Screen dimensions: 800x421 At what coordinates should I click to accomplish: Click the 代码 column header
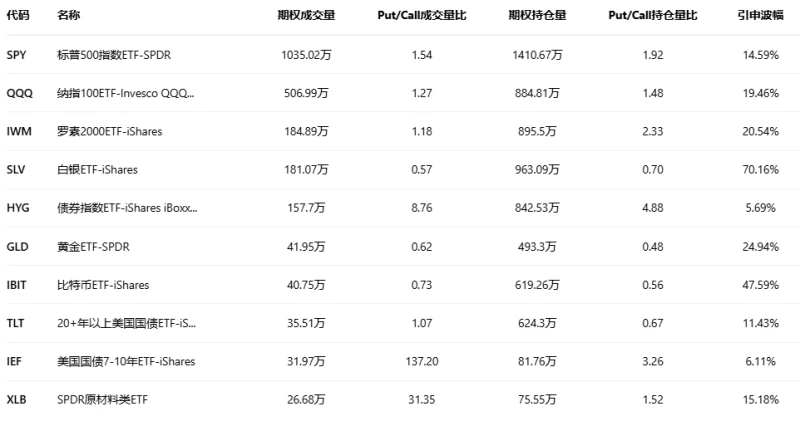click(17, 17)
